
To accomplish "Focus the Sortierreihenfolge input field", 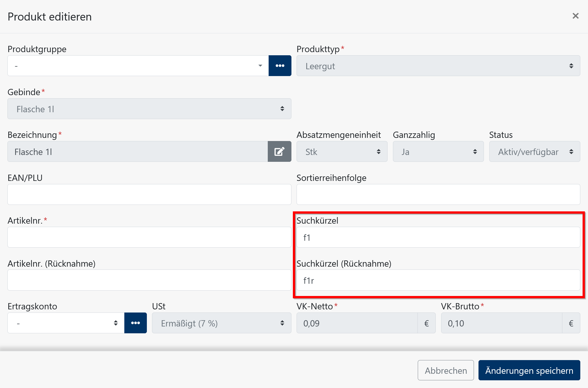I will (x=438, y=195).
